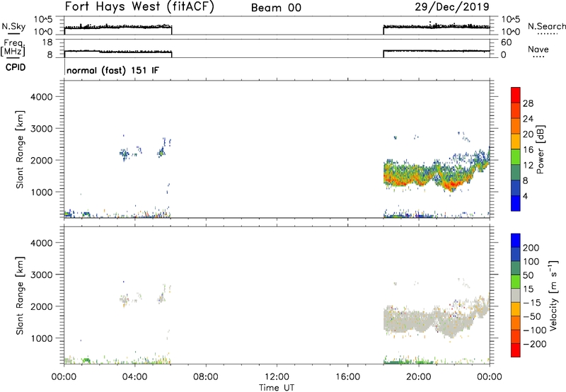
Task: Click 'Slant Range [km]' label of velocity panel
Action: (20, 296)
